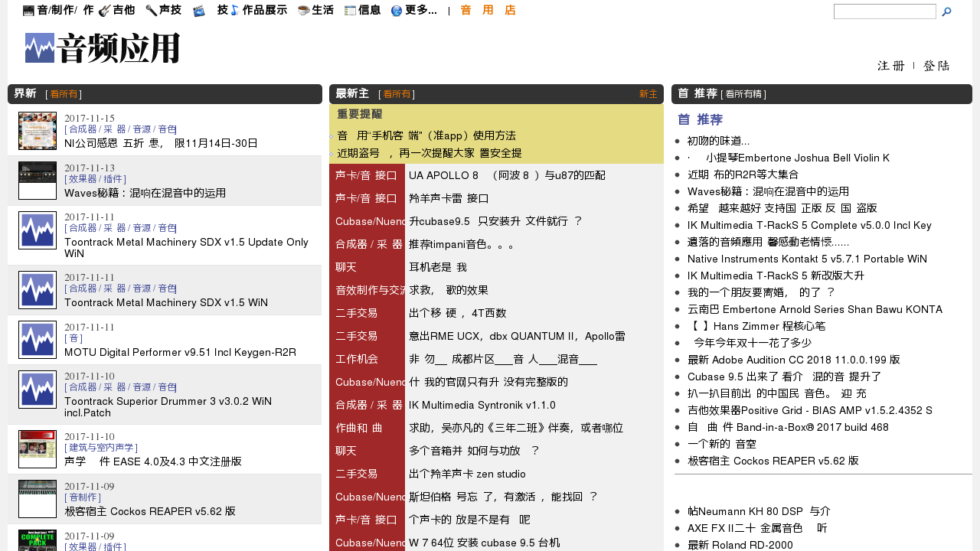Click the music note icon beside 作品展示
The width and height of the screenshot is (980, 551).
(235, 11)
